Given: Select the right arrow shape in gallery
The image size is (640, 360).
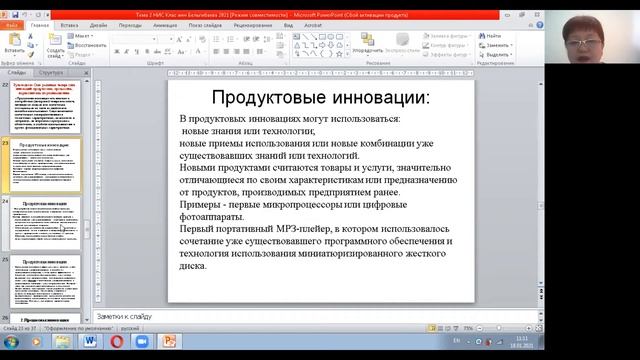Looking at the screenshot, I should coord(322,45).
